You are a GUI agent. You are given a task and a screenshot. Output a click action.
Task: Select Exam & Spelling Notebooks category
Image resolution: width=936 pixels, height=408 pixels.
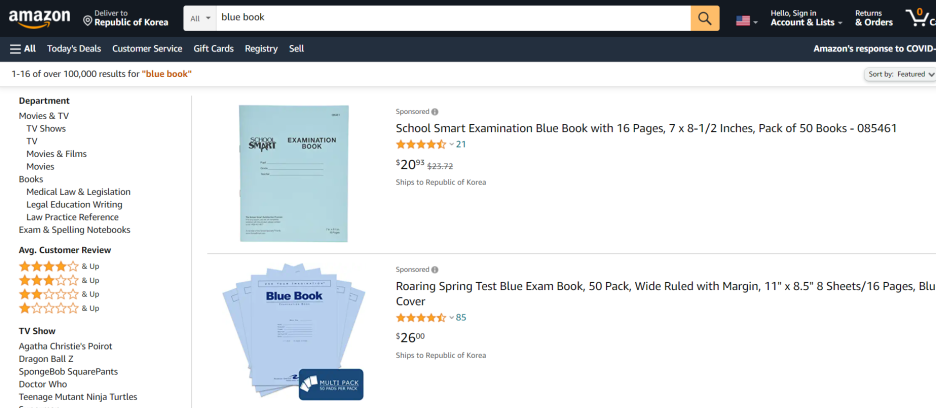click(75, 230)
